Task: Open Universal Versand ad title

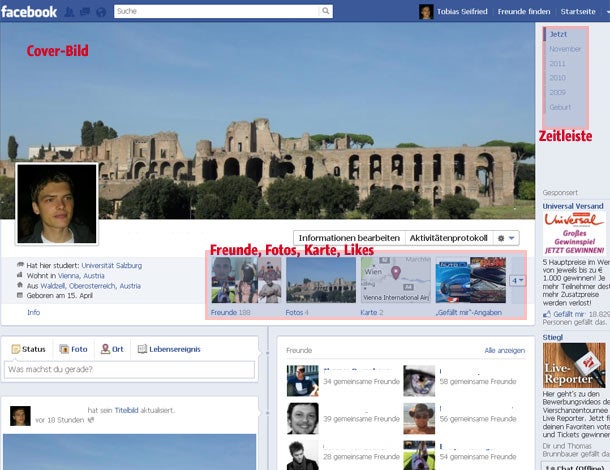Action: pos(573,206)
